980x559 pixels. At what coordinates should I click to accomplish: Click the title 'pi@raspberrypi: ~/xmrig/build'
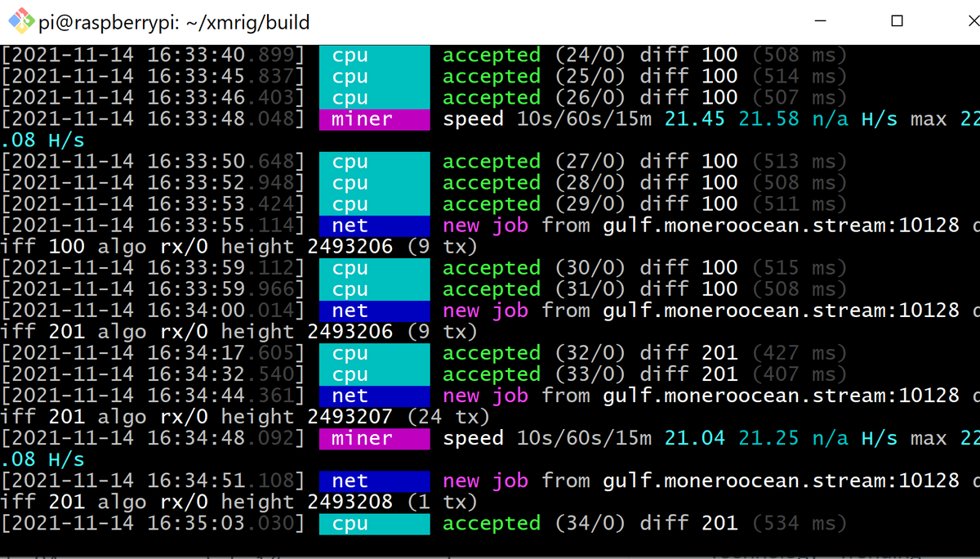pos(174,23)
